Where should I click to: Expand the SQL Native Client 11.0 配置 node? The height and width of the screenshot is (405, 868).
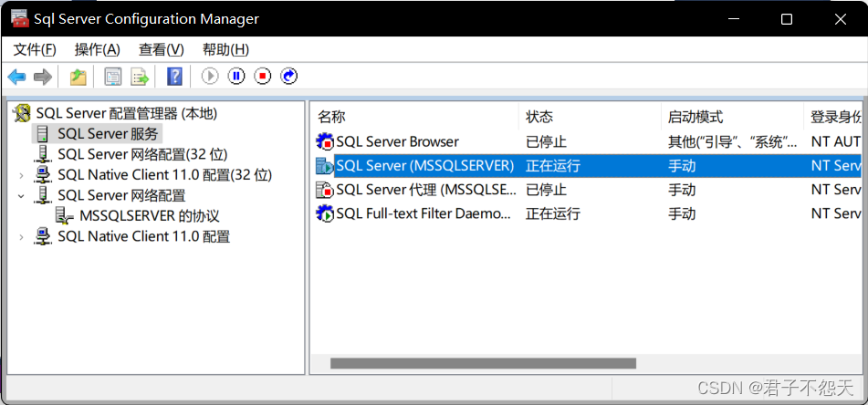click(x=21, y=237)
